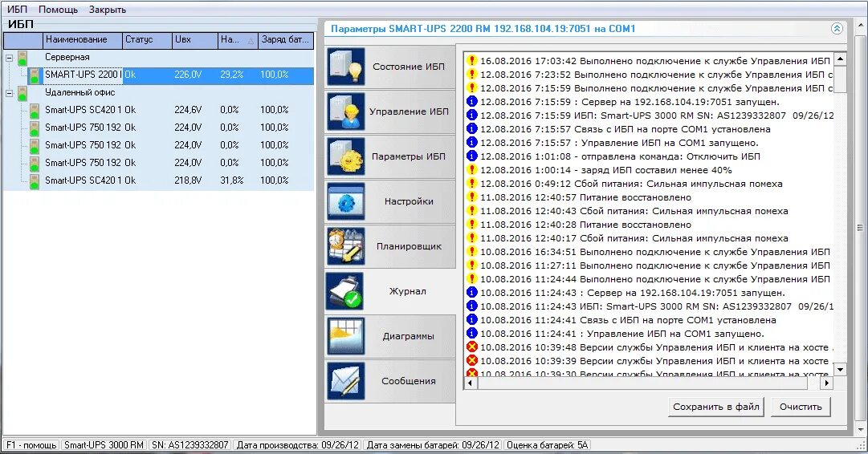The width and height of the screenshot is (868, 454).
Task: Click the blue gear settings icon
Action: click(345, 201)
